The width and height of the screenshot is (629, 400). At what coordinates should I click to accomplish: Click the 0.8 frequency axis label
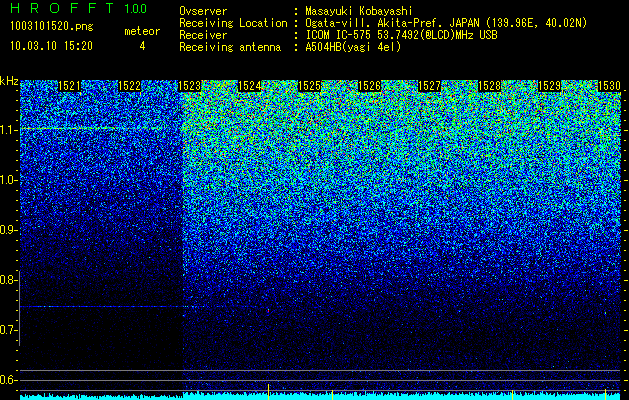pyautogui.click(x=7, y=280)
